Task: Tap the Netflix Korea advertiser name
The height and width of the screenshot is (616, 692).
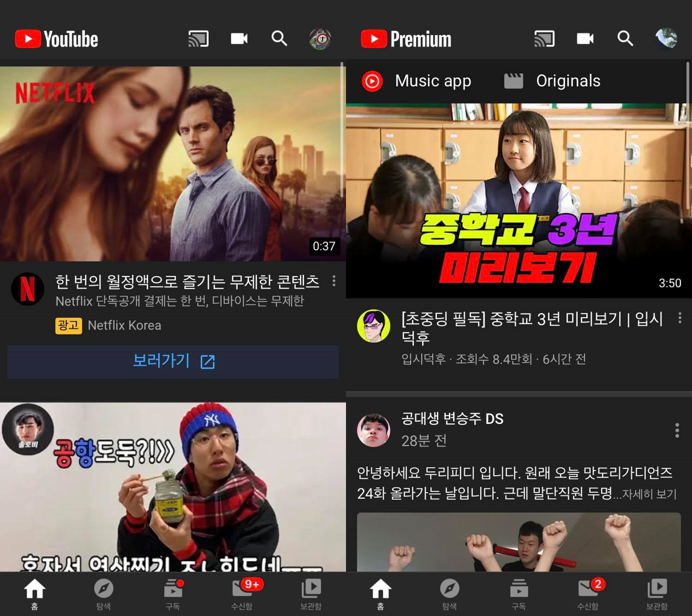Action: 124,325
